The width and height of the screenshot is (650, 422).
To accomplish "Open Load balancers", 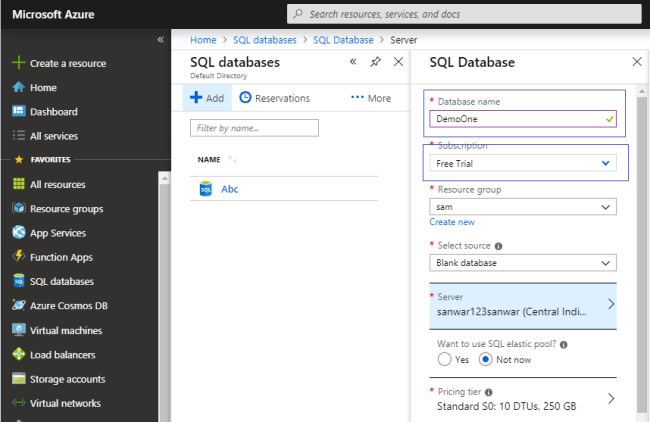I will [63, 355].
